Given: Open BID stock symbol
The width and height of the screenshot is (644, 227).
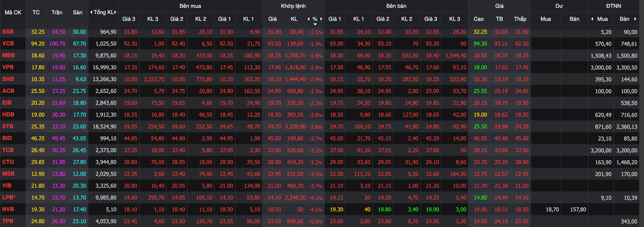Looking at the screenshot, I should [7, 138].
